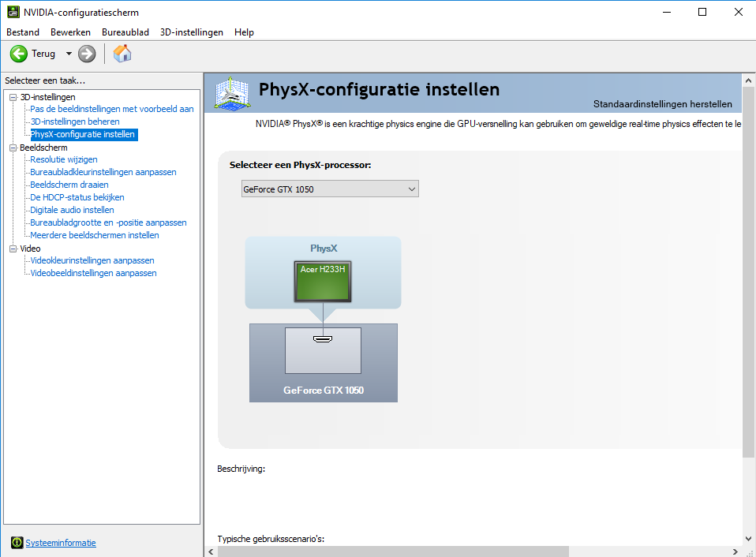
Task: Open Resolutie wijzigen
Action: 64,159
